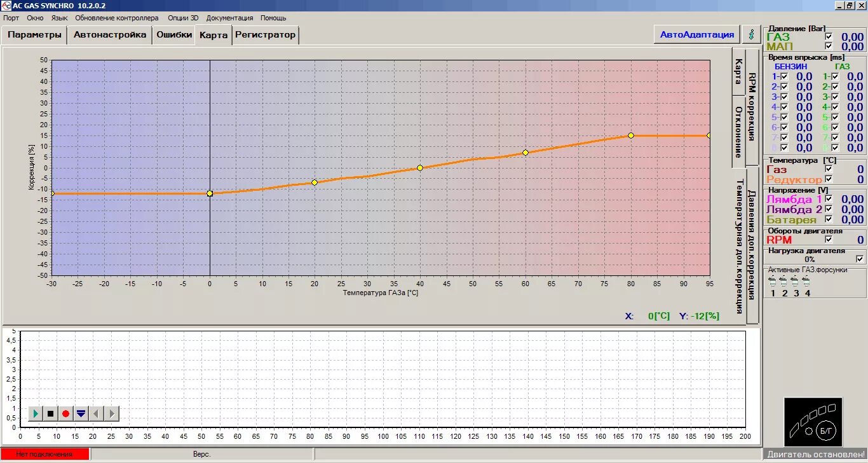This screenshot has height=463, width=868.
Task: Select the vertical Карта side tab
Action: click(739, 71)
